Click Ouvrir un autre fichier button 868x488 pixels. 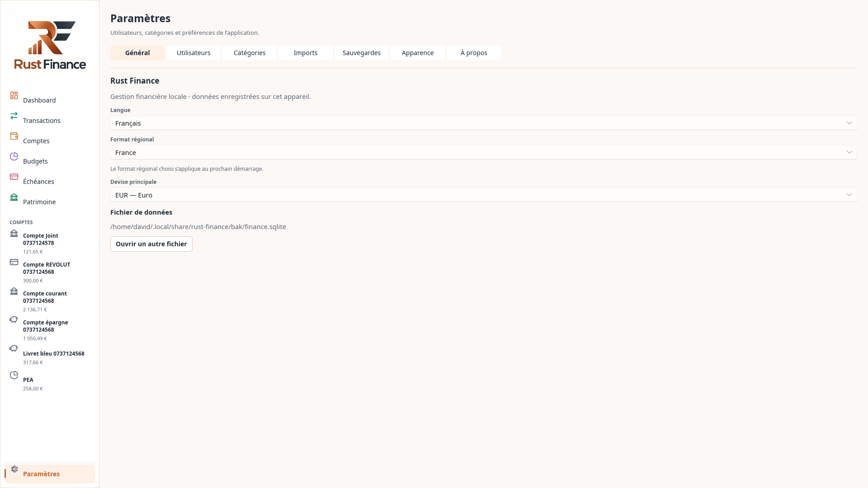point(151,244)
